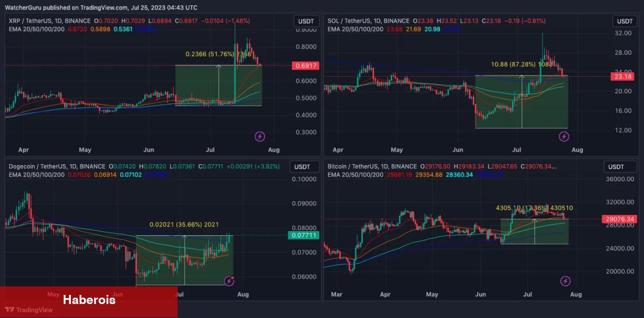The height and width of the screenshot is (318, 644).
Task: Click the lightning icon in the Bitcoin chart
Action: (x=565, y=281)
